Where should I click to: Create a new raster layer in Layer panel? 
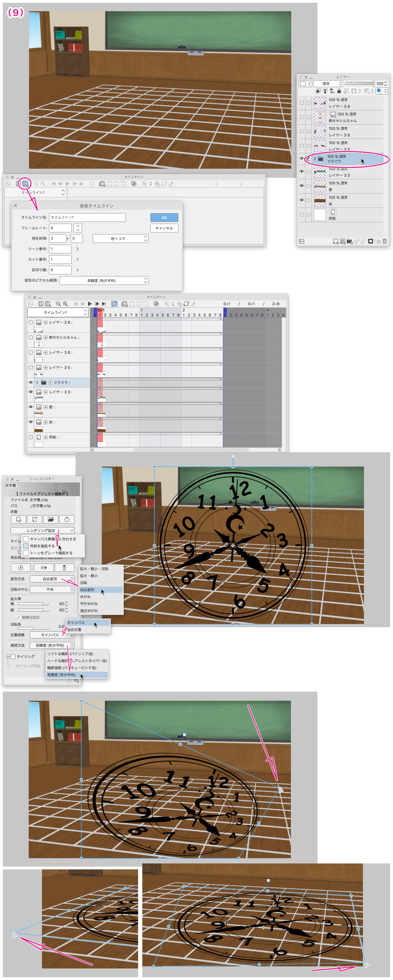click(336, 241)
